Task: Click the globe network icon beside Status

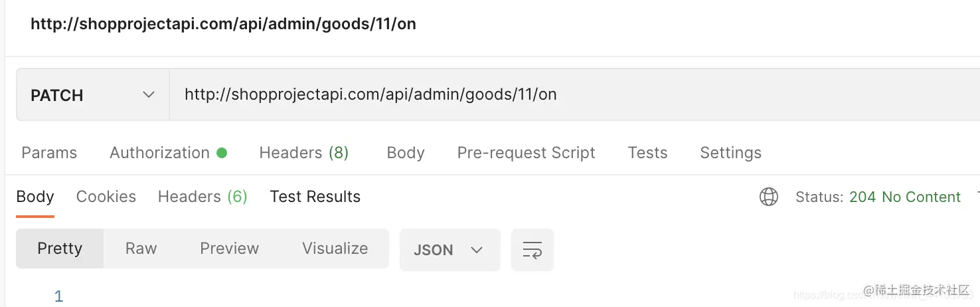Action: pos(768,197)
